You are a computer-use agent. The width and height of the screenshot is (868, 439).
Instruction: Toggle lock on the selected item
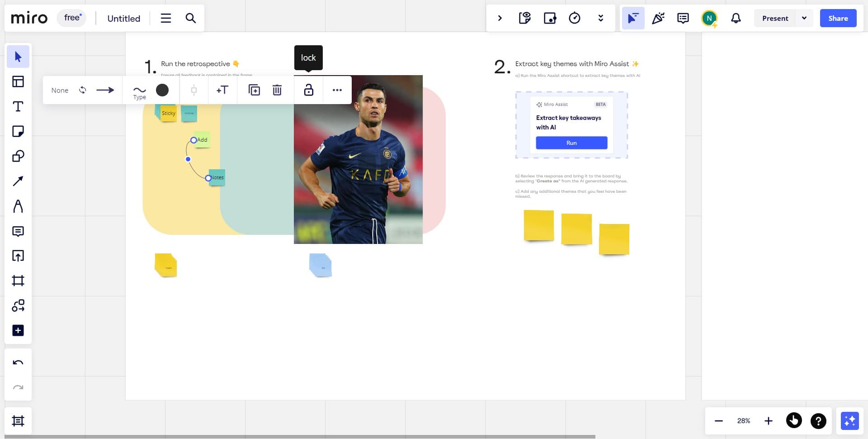[x=308, y=90]
